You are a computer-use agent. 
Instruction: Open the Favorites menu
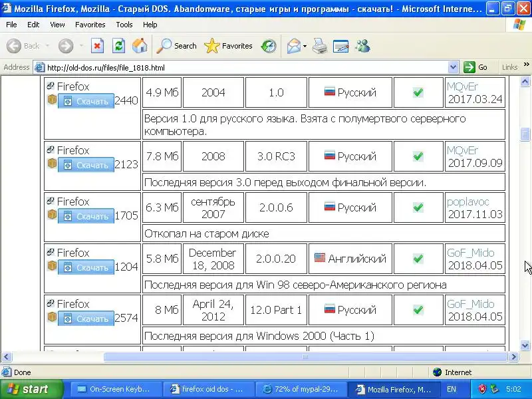pyautogui.click(x=90, y=25)
